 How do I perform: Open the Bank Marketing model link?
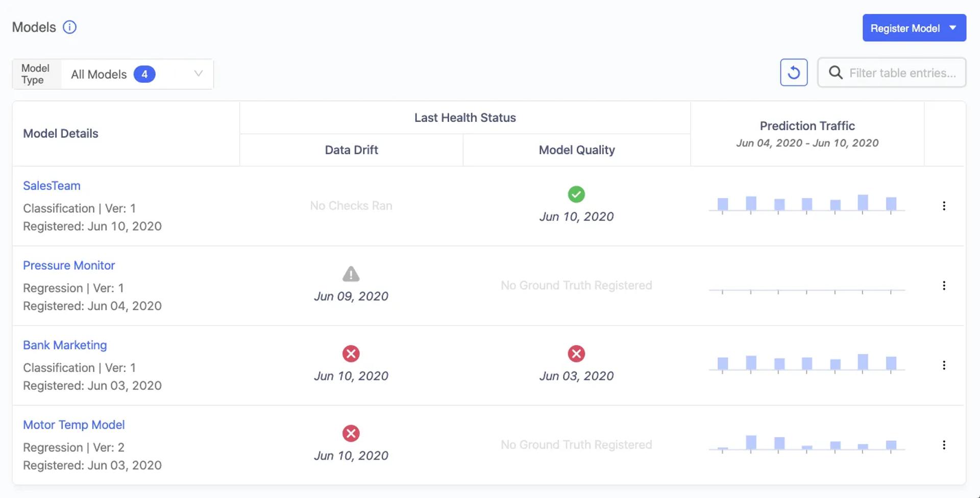65,345
